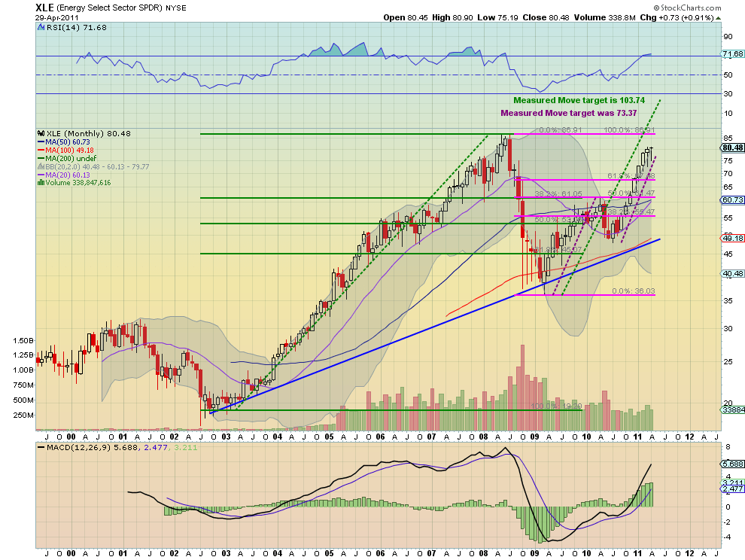The height and width of the screenshot is (560, 745).
Task: Click the 'Volume 338.8M' header value
Action: pos(604,17)
